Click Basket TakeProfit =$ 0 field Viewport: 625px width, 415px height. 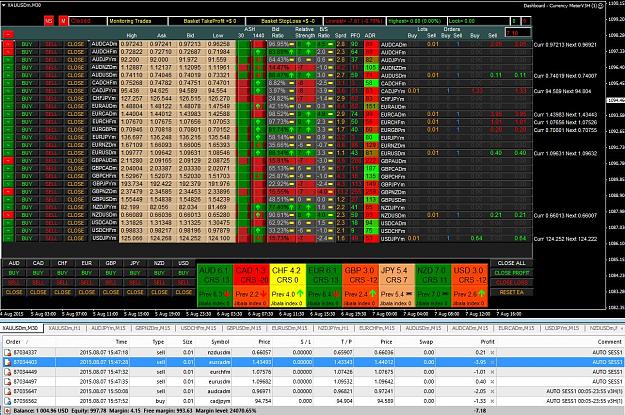click(206, 21)
